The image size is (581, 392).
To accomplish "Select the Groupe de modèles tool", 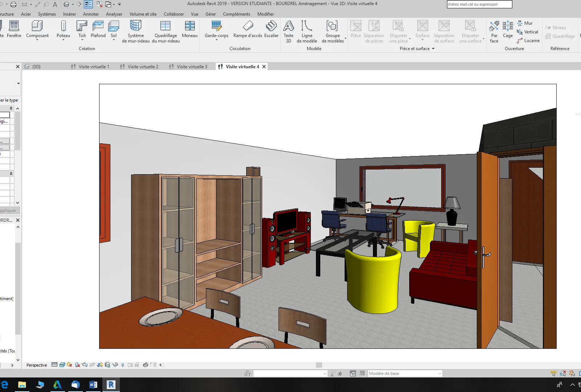I will [333, 32].
